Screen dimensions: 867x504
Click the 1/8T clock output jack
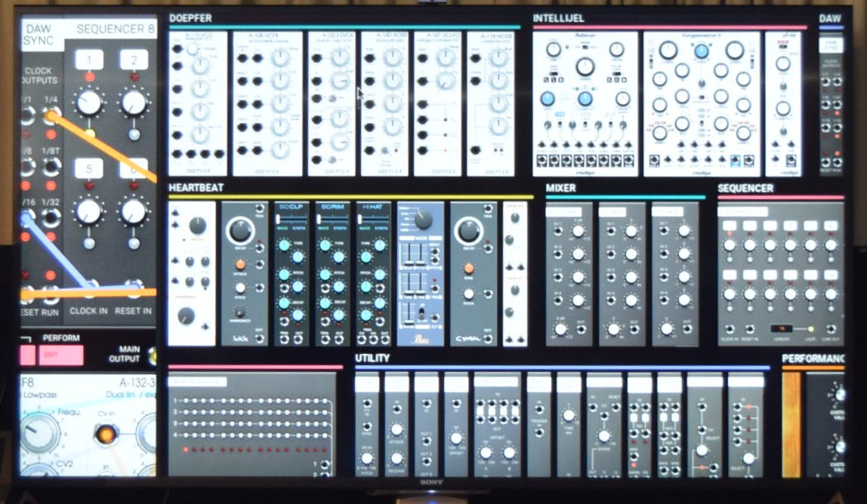[51, 166]
